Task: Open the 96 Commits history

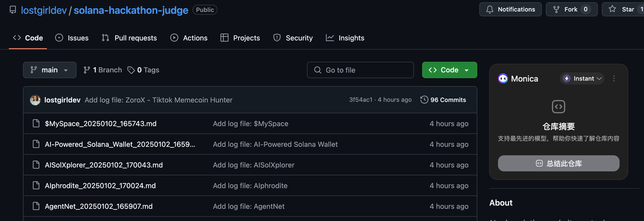Action: click(443, 100)
